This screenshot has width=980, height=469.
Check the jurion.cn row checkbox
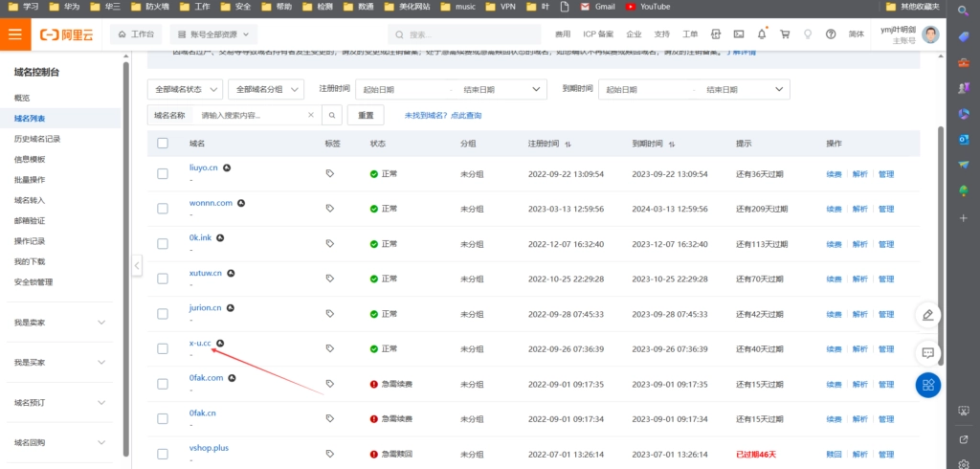pos(163,314)
